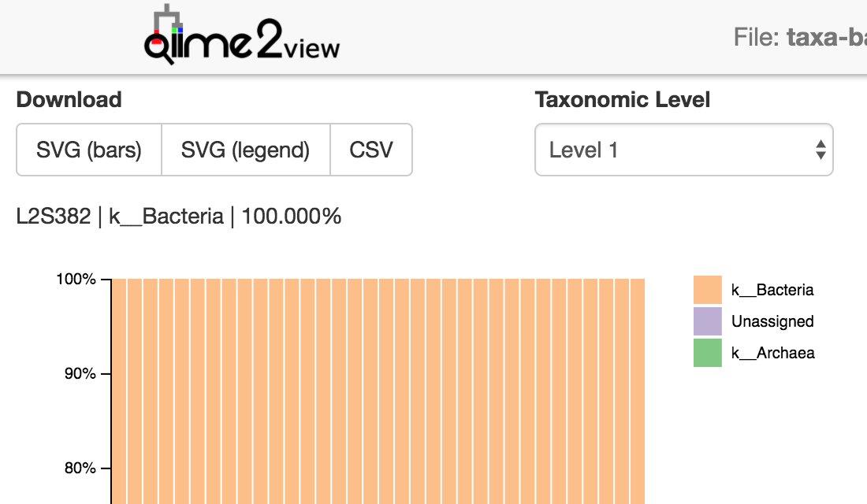
Task: Download SVG (legend) file
Action: tap(245, 150)
